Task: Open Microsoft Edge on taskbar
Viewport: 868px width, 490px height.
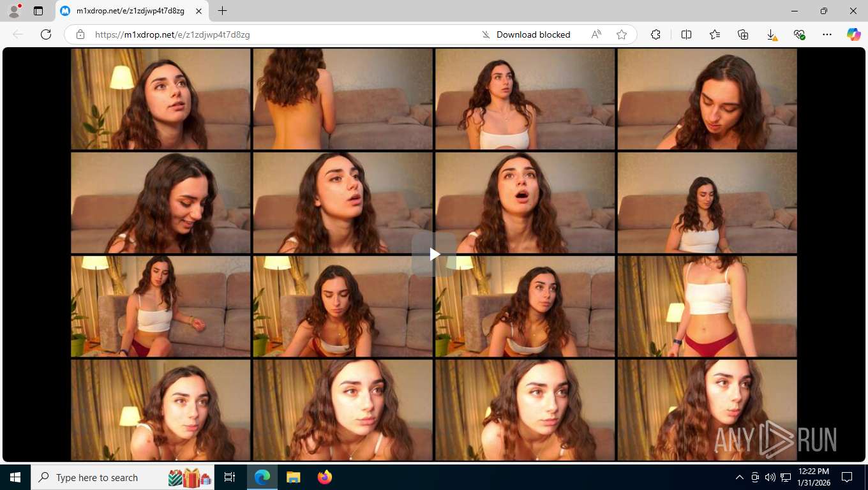Action: [x=262, y=477]
